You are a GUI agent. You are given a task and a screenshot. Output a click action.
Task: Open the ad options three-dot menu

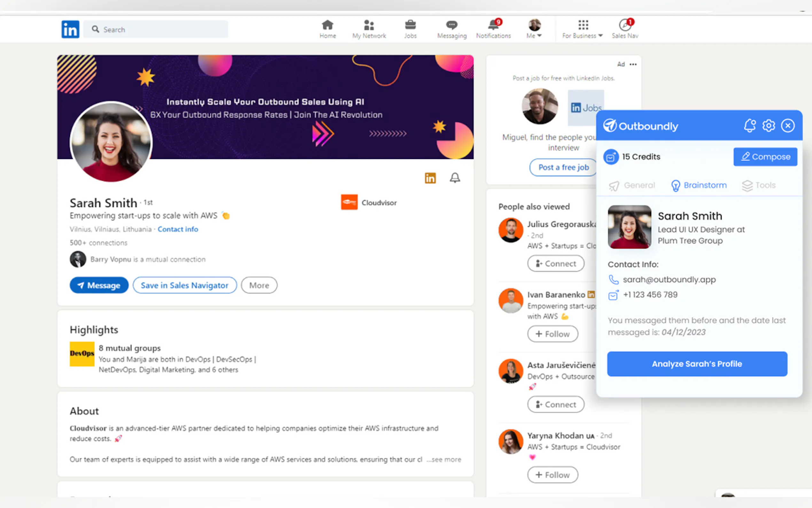point(633,64)
